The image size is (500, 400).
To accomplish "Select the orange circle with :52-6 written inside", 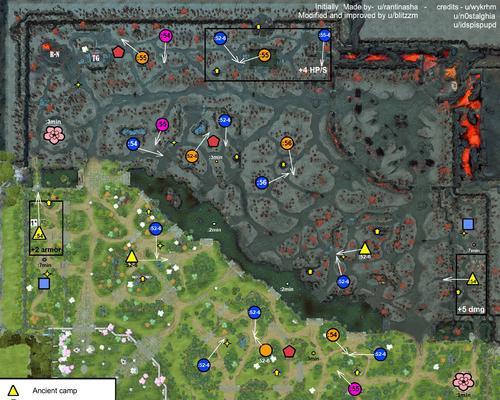I will pyautogui.click(x=192, y=156).
